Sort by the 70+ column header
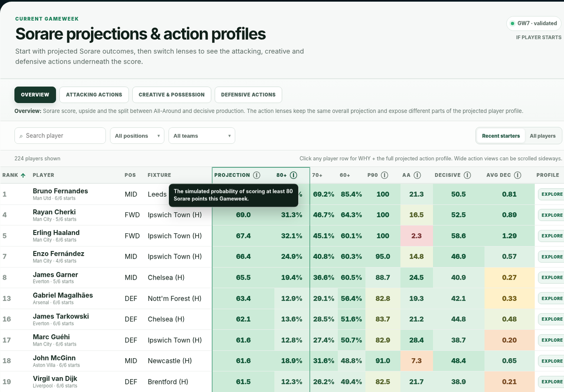This screenshot has width=564, height=392. tap(317, 175)
